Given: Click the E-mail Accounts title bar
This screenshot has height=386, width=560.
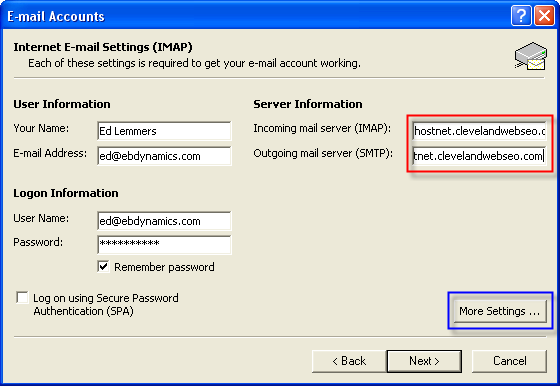Looking at the screenshot, I should pos(250,16).
